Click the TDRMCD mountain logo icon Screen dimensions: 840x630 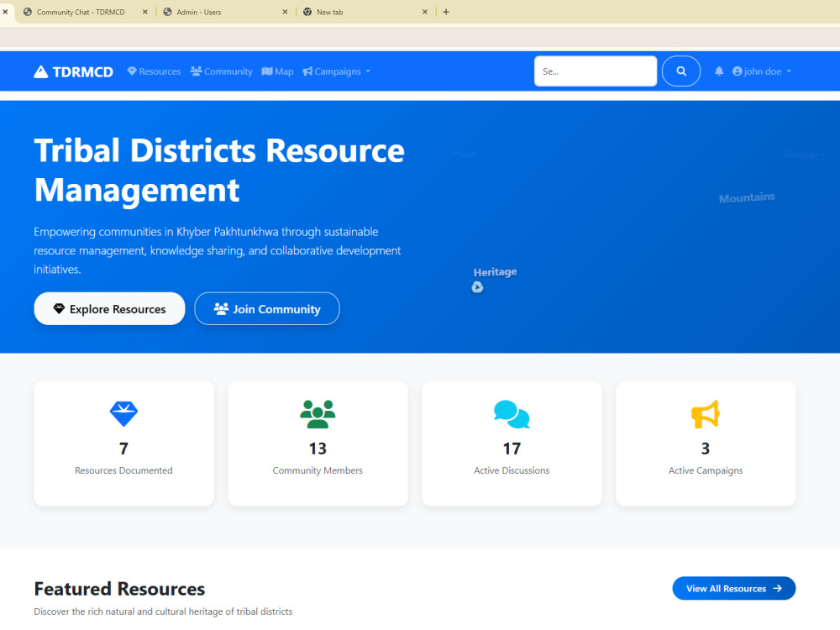pyautogui.click(x=40, y=71)
